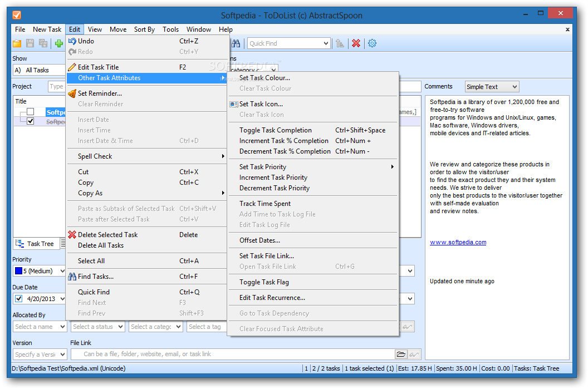Click the list view icon beside the Task Tree tab
This screenshot has height=389, width=588.
click(63, 244)
